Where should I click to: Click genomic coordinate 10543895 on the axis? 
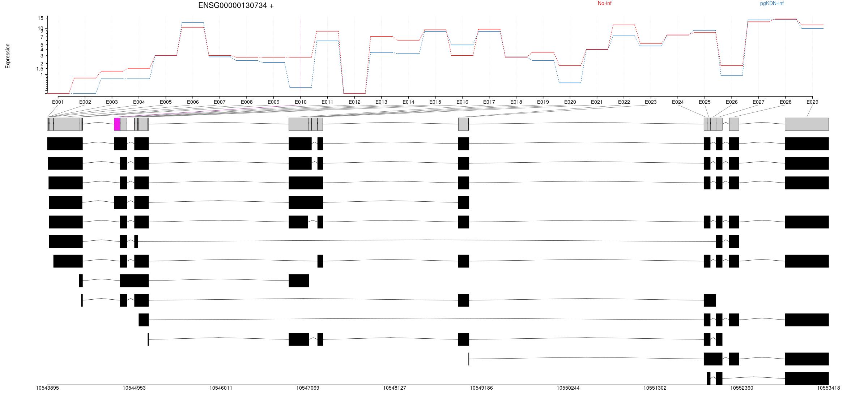tap(47, 388)
